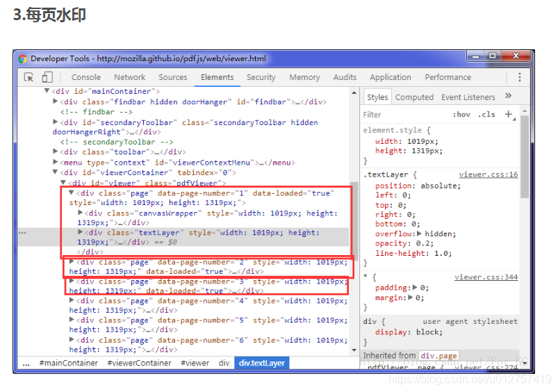Edit the line-height: 1.0 value

[443, 254]
